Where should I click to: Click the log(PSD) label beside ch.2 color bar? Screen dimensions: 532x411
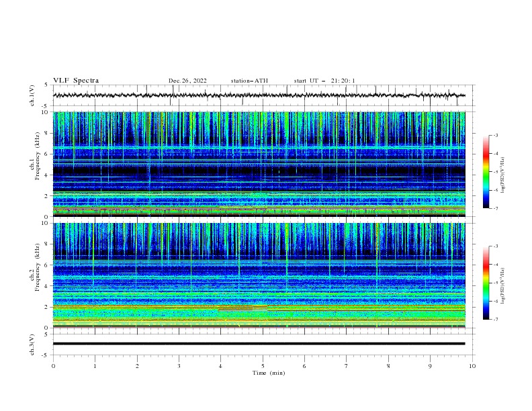(x=503, y=285)
